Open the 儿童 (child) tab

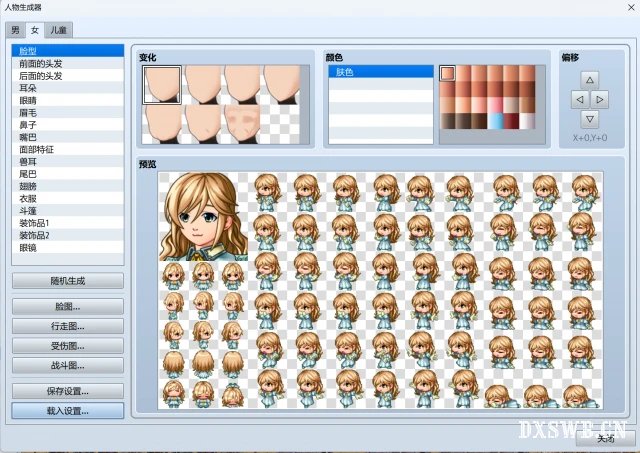click(56, 31)
